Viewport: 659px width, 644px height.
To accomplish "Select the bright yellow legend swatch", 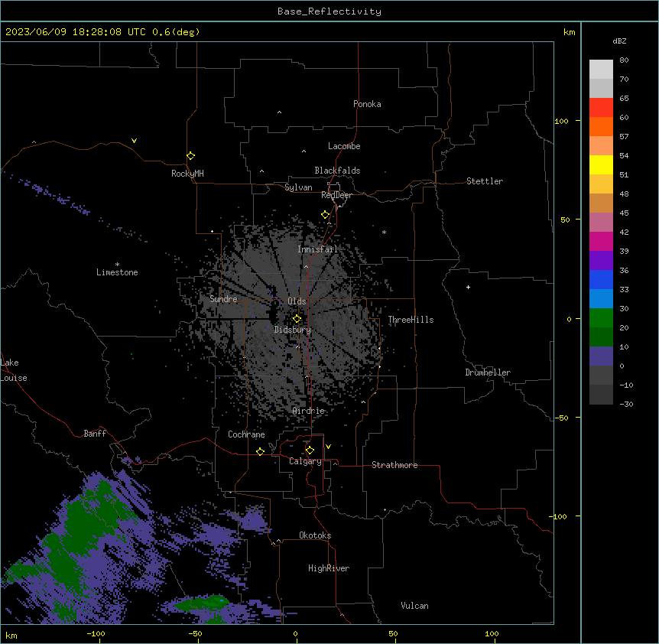I will [x=601, y=164].
